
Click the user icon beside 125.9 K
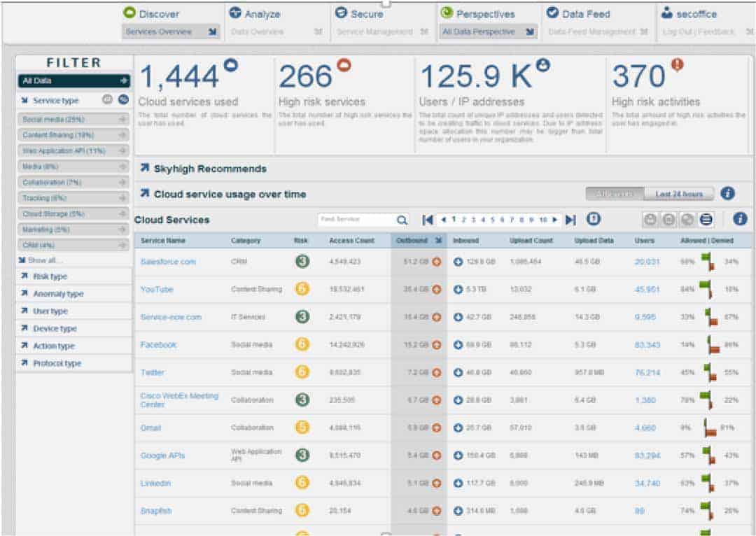click(543, 64)
